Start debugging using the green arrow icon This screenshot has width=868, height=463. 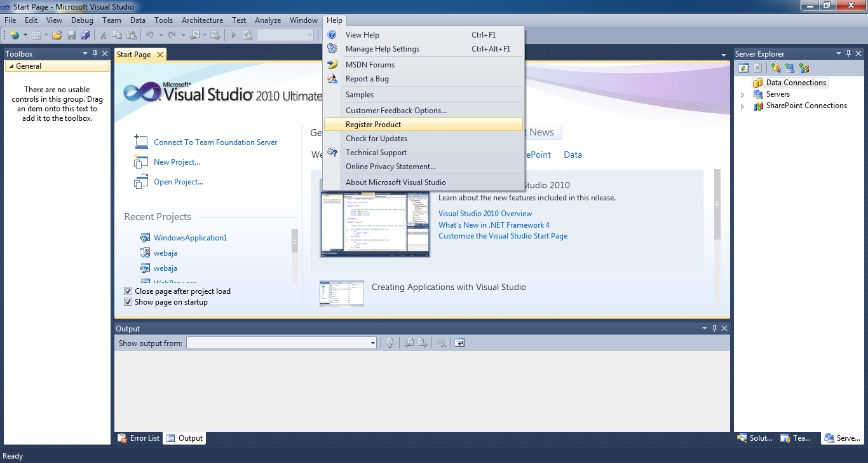point(234,34)
